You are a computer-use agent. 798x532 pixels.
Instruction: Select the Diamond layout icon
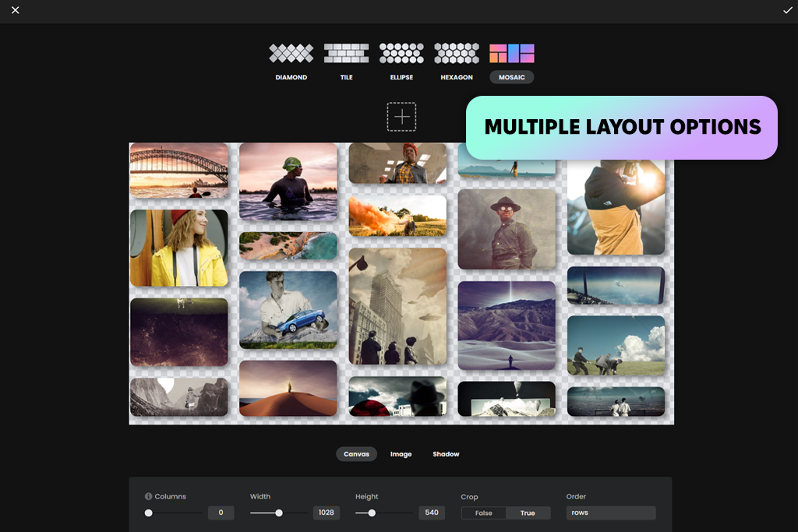click(x=291, y=53)
